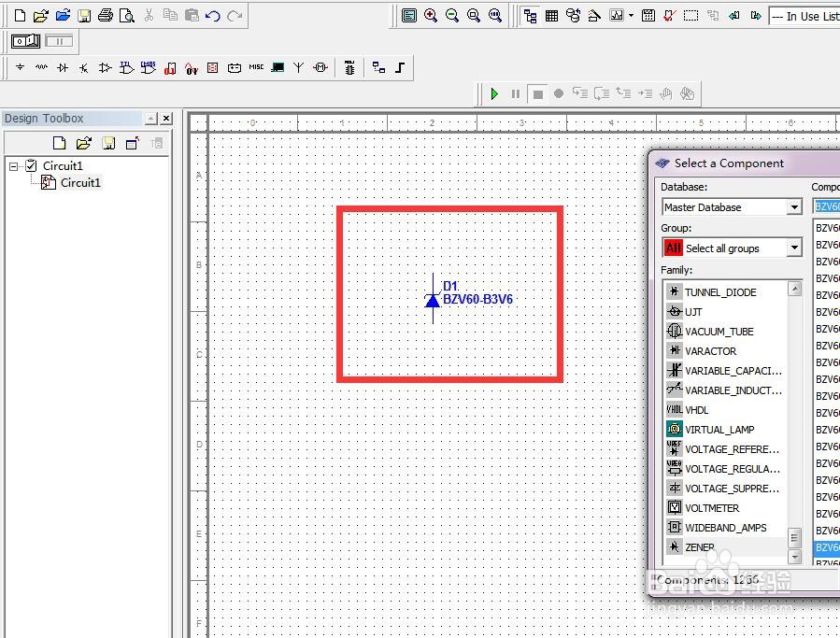Place MISC component
This screenshot has height=638, width=840.
coord(256,67)
